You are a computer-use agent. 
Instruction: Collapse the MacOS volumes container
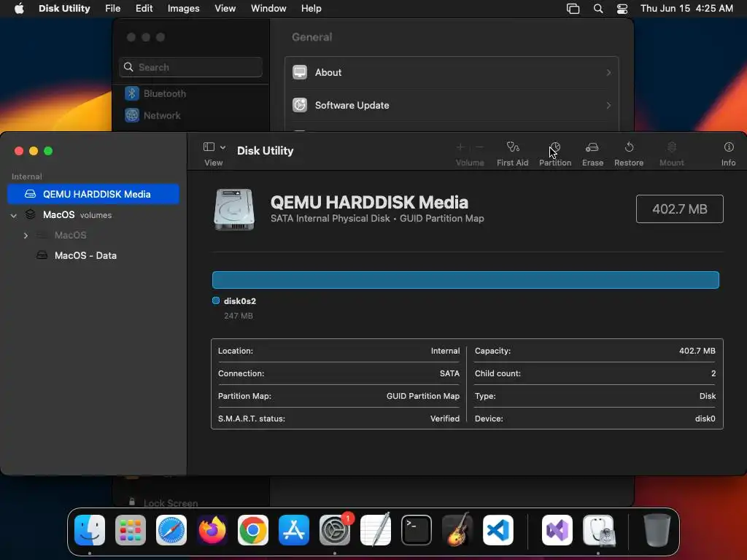pos(14,215)
